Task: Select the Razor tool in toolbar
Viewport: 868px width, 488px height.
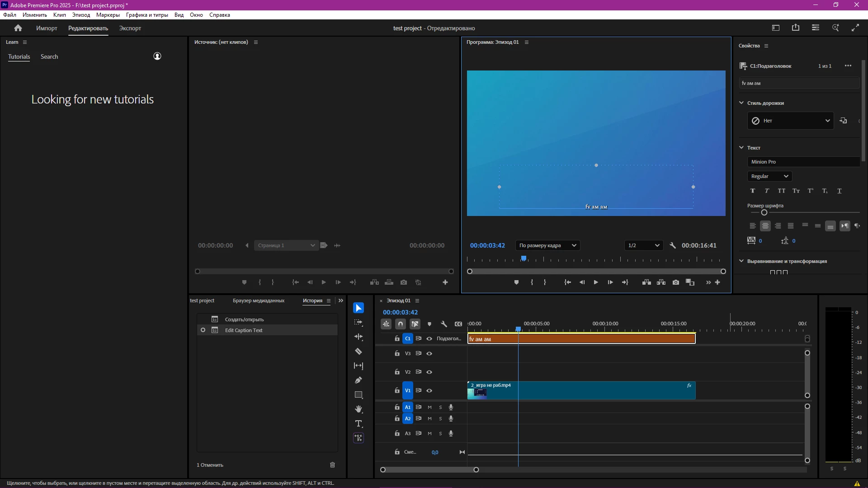Action: point(359,352)
